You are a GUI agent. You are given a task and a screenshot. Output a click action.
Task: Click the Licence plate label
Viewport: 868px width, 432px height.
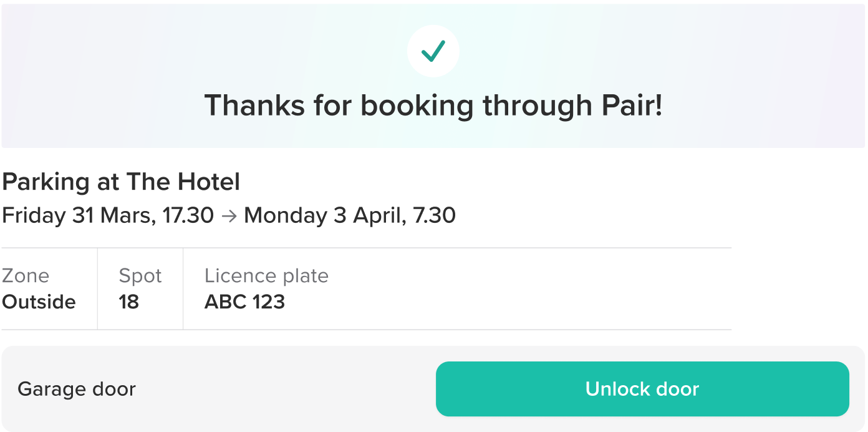(266, 276)
